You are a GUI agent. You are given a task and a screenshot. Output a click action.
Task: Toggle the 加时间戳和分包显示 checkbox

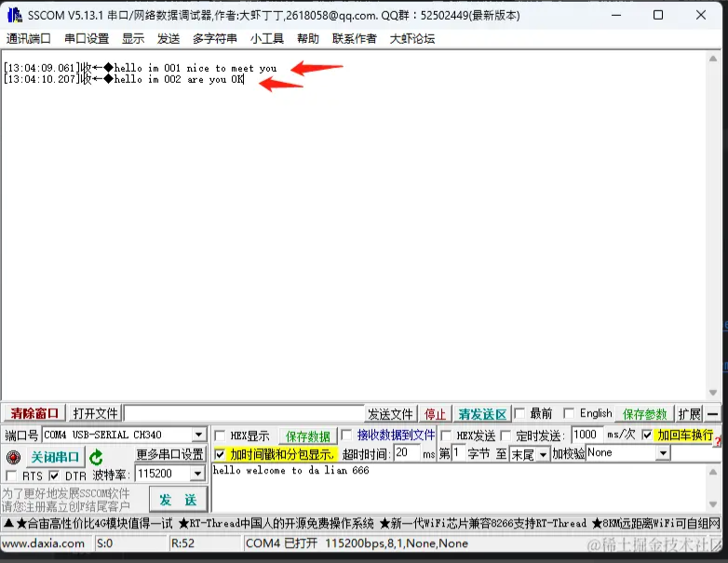tap(220, 454)
